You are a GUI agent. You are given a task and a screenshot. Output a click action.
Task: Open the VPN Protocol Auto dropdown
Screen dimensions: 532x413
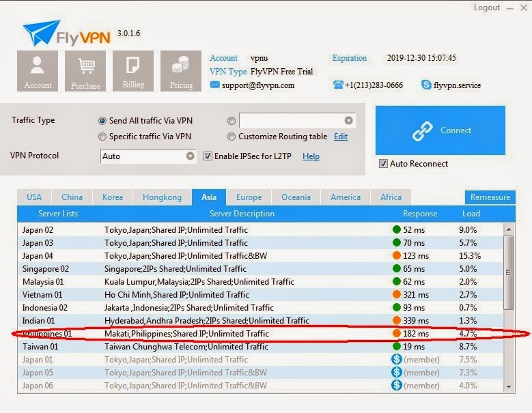click(x=148, y=156)
